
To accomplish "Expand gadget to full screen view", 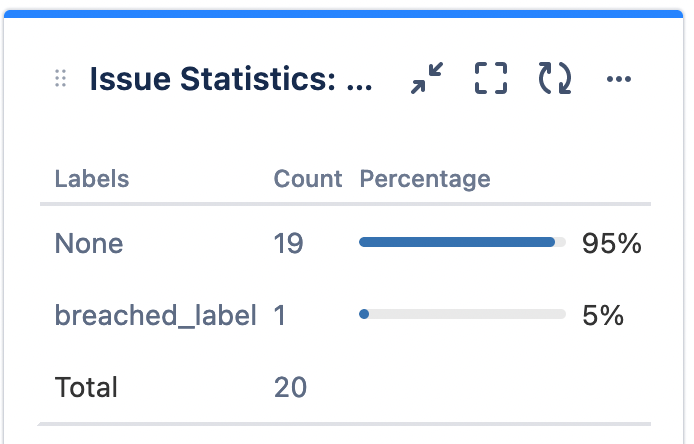I will click(491, 78).
